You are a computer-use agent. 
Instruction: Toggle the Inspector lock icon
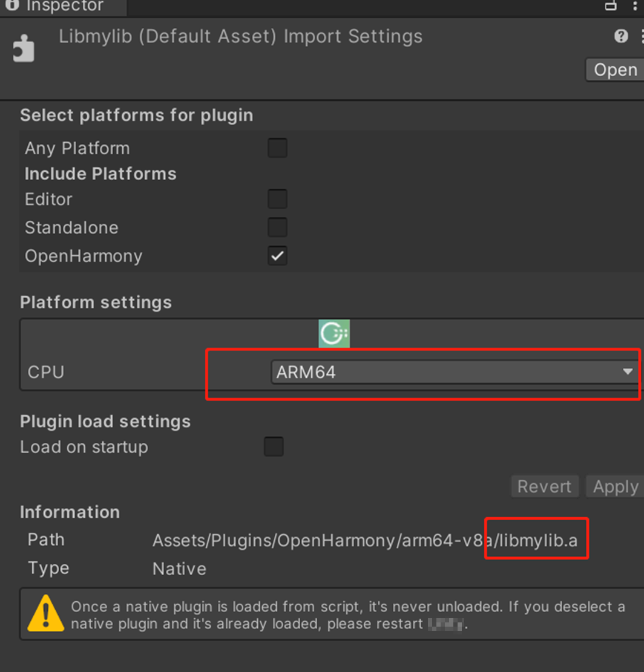point(611,5)
